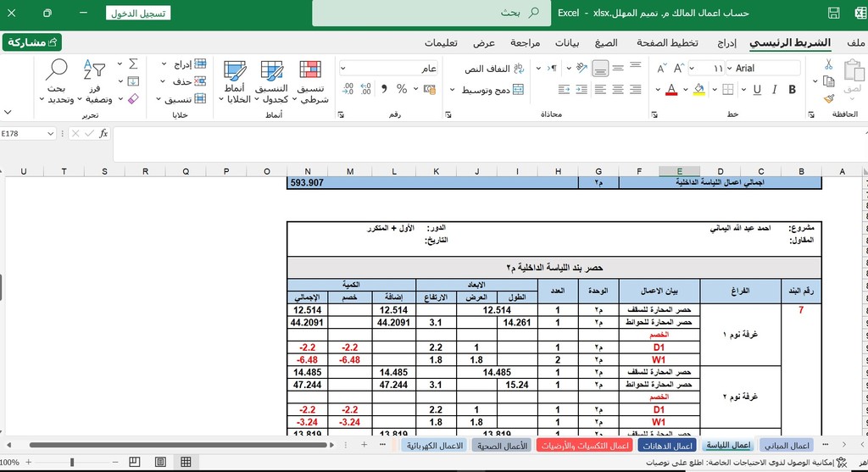
Task: Open the Borders icon in font group
Action: click(728, 89)
